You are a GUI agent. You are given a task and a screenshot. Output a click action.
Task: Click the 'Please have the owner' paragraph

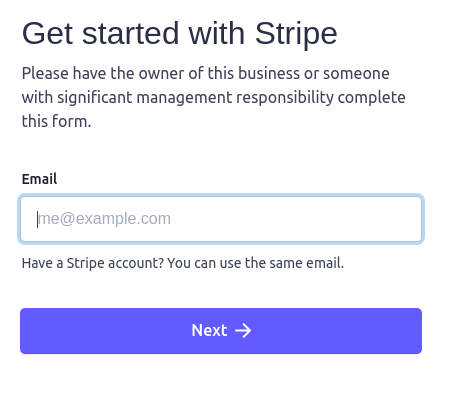tap(213, 97)
